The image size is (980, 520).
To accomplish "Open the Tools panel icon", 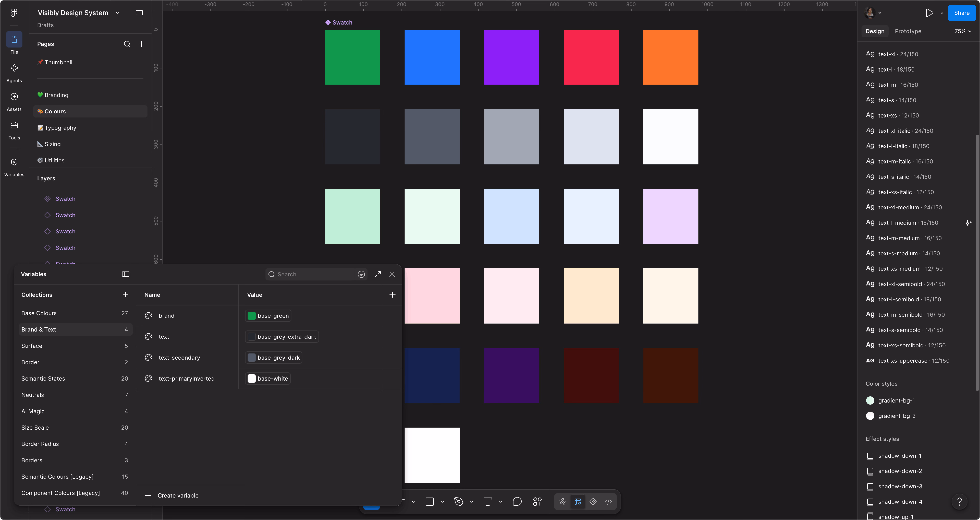I will (14, 125).
